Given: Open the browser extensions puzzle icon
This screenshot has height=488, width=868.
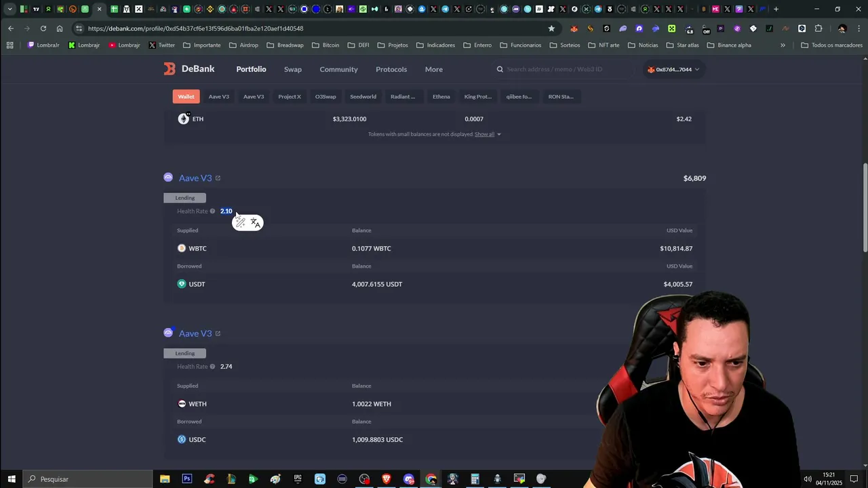Looking at the screenshot, I should coord(818,28).
